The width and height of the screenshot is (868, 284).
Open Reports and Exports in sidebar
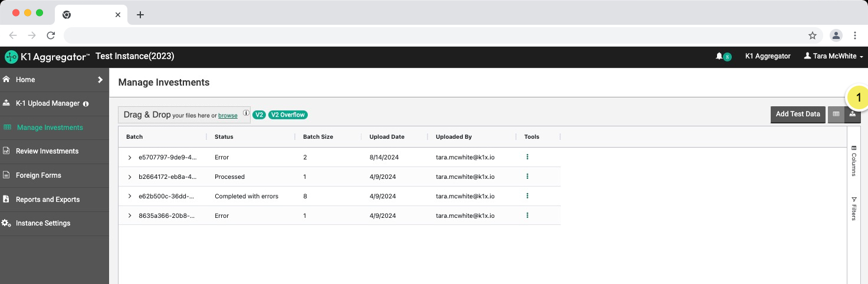48,200
